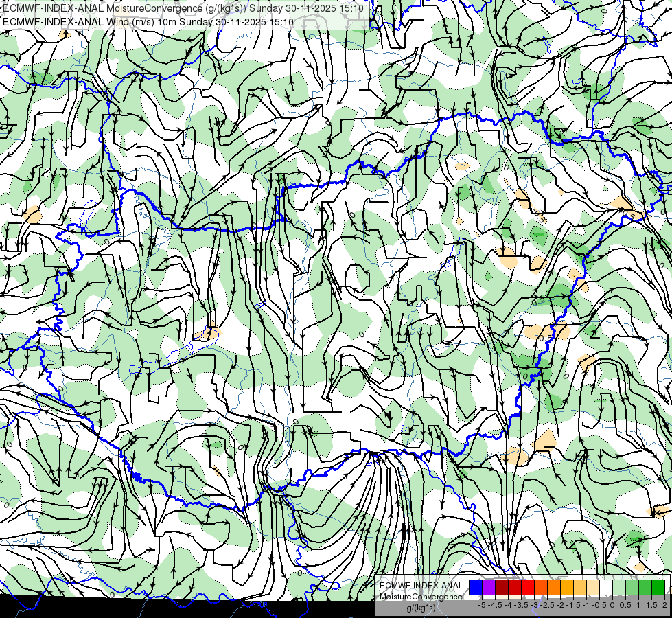The height and width of the screenshot is (618, 672).
Task: Click the red swatch between -4 and -3.5
Action: (x=515, y=588)
